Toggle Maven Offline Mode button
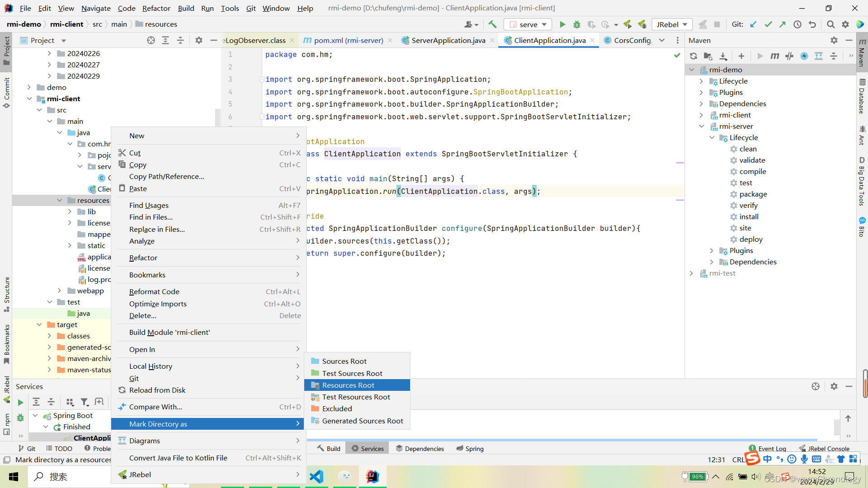 (789, 56)
